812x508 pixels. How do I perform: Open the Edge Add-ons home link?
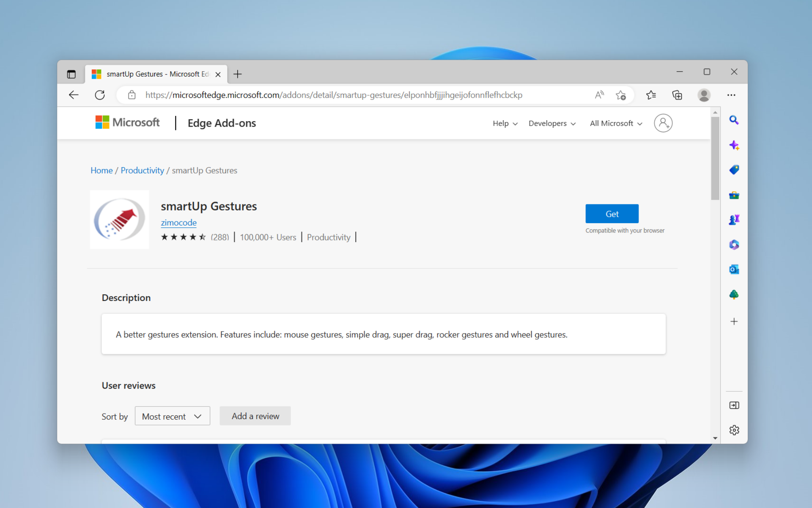click(x=222, y=123)
